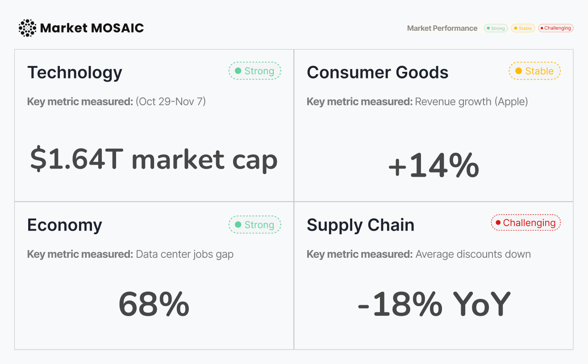The height and width of the screenshot is (364, 588).
Task: Click the +14% revenue growth figure
Action: point(433,166)
